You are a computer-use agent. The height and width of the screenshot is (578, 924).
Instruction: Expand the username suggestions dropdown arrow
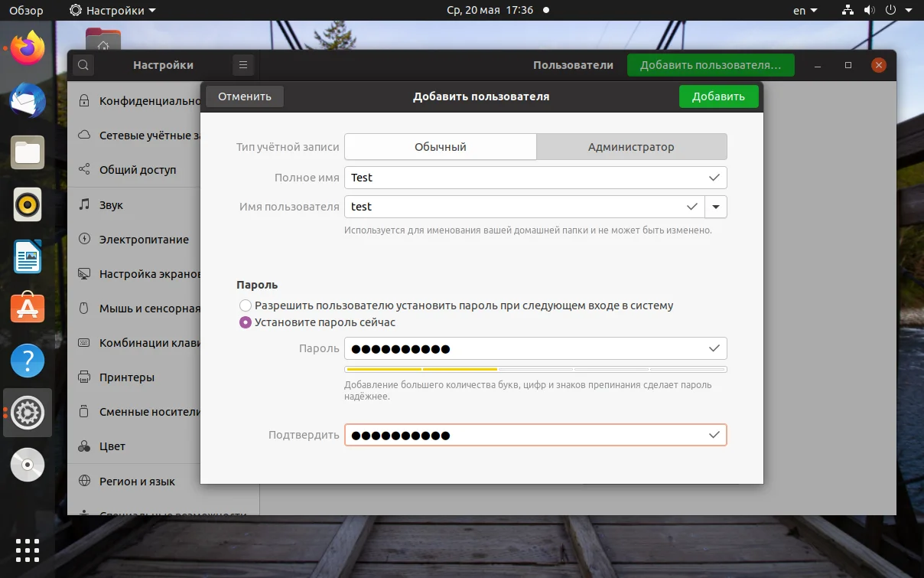[x=716, y=207]
